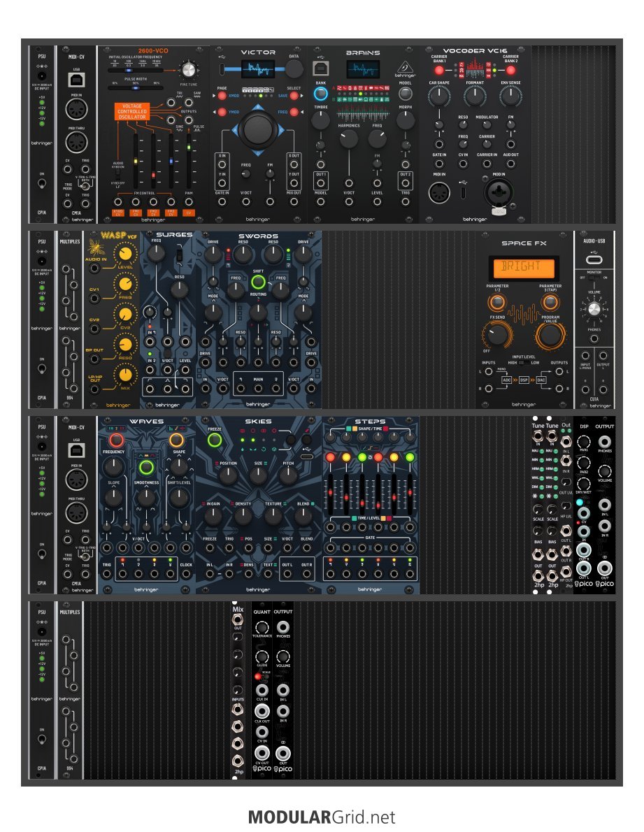644x832 pixels.
Task: Push the first red step button on Steps
Action: [330, 457]
